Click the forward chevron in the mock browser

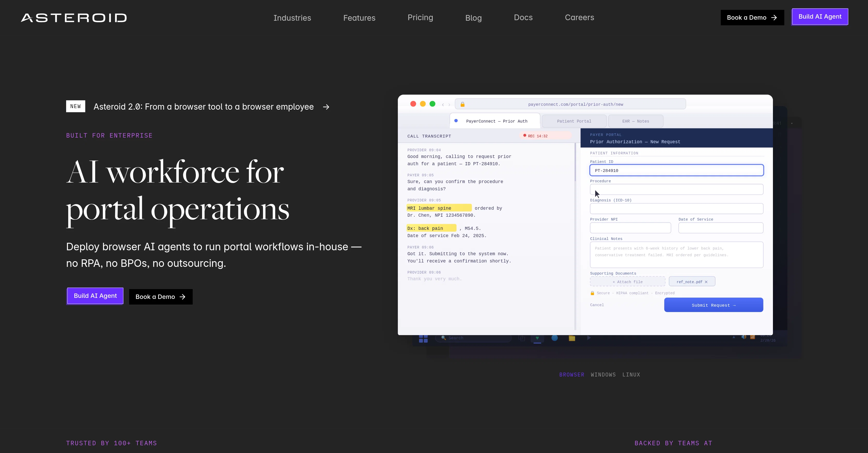point(449,104)
